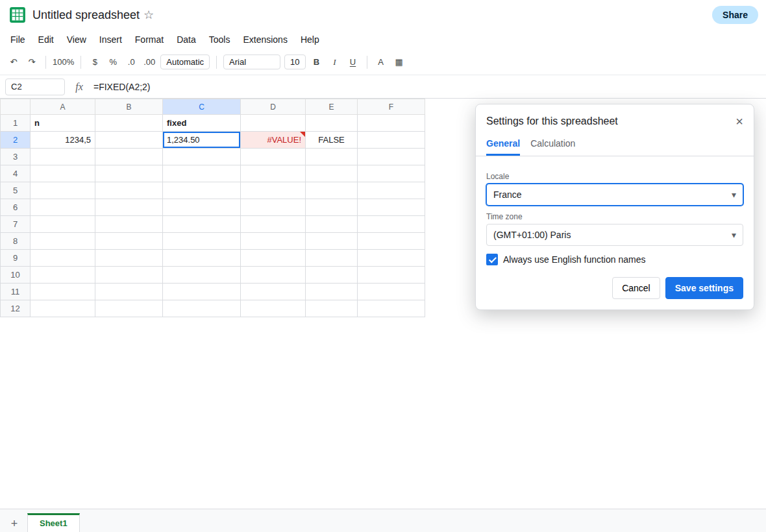Open the File menu
Viewport: 766px width, 532px height.
pyautogui.click(x=18, y=40)
